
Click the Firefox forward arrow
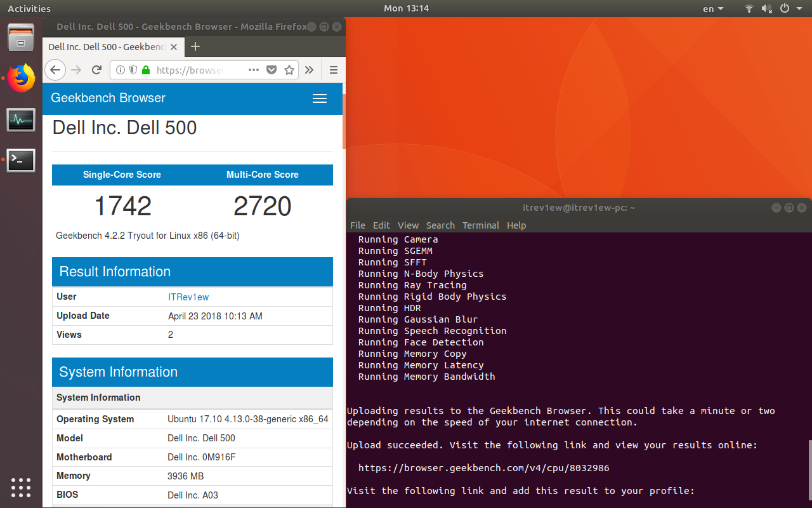click(x=76, y=70)
